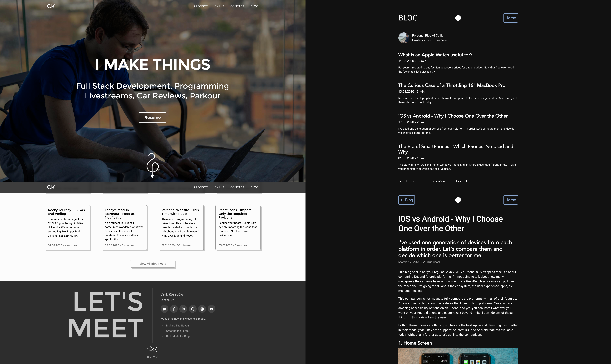Click the 'London, UK' footer text
This screenshot has width=611, height=364.
tap(167, 300)
